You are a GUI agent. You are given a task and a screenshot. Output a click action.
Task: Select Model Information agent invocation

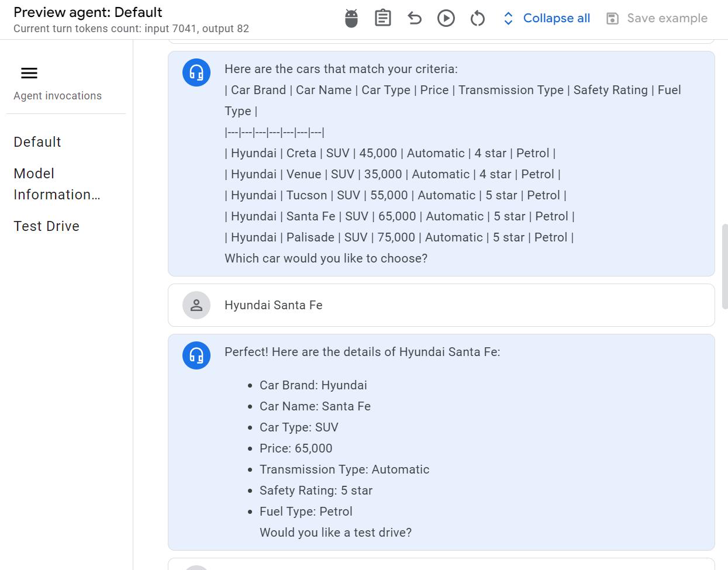[57, 184]
